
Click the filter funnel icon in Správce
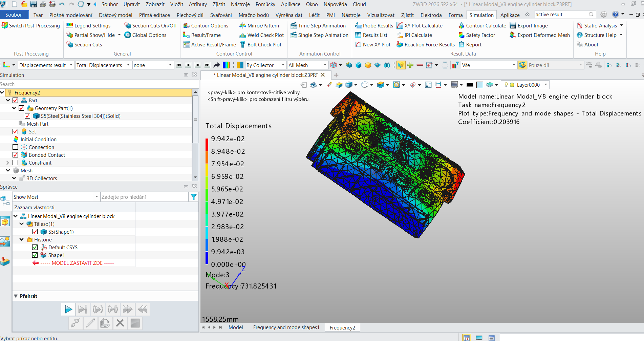[193, 197]
